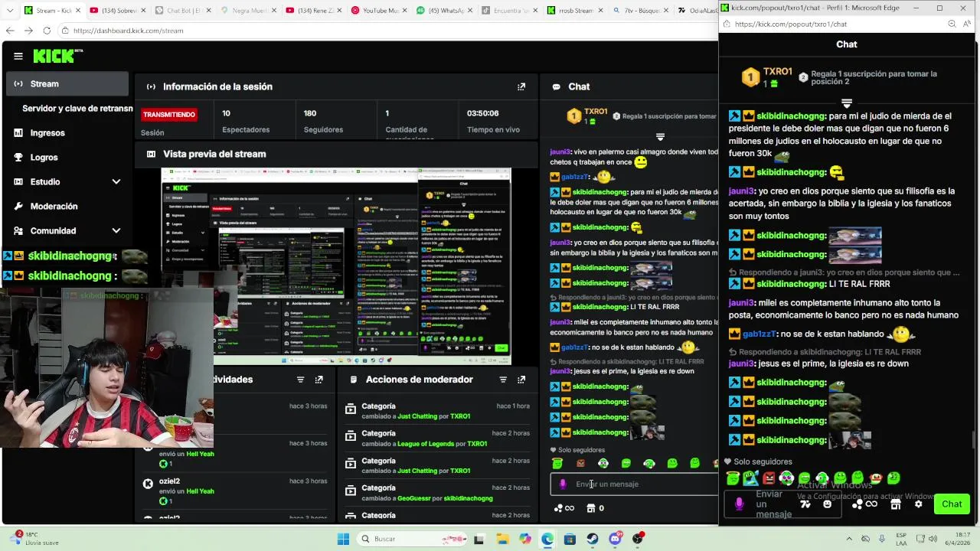Open Ingresos in the sidebar
980x551 pixels.
tap(47, 132)
